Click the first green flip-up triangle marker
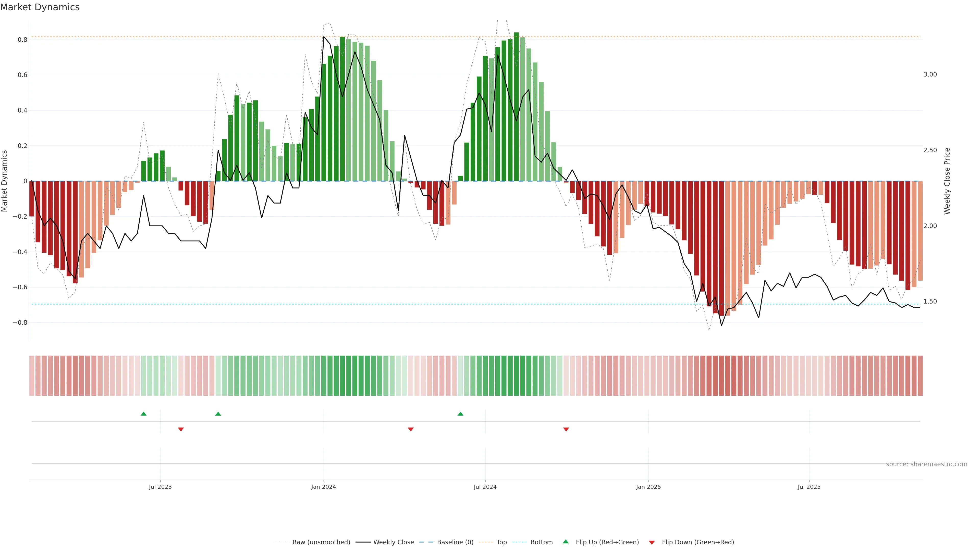This screenshot has width=980, height=551. click(143, 414)
